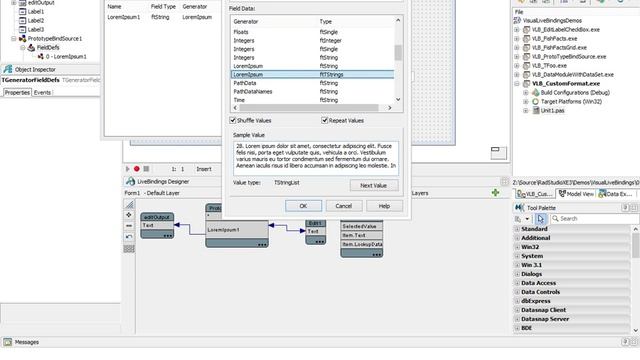Click the undo arrow icon in LiveBindings toolbar
Screen dimensions: 640x360
129,237
